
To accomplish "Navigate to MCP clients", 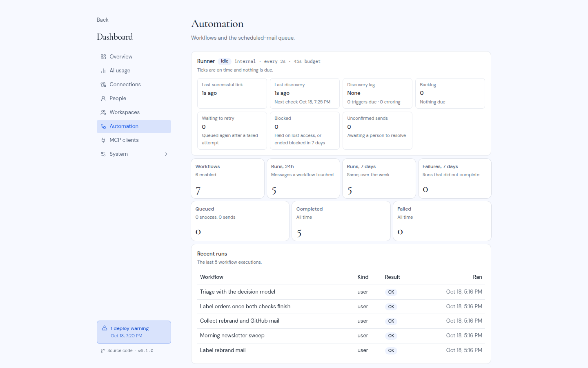I will pos(134,140).
